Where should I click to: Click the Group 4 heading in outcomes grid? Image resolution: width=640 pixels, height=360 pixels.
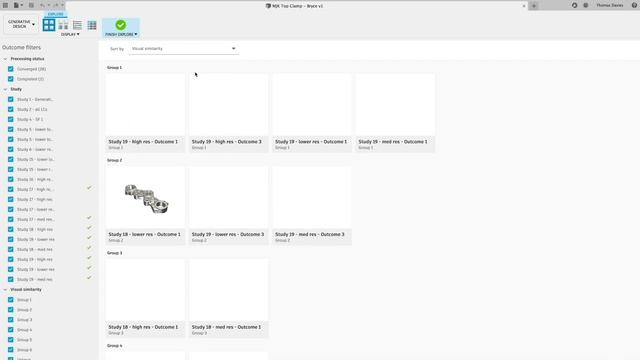114,345
